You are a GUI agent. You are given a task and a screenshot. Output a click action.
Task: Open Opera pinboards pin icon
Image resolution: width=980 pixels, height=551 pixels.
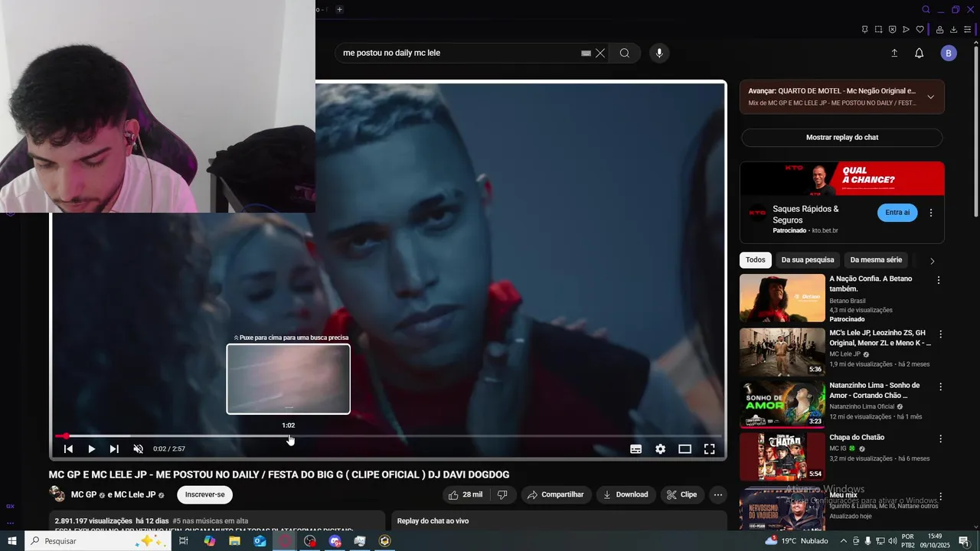click(864, 30)
